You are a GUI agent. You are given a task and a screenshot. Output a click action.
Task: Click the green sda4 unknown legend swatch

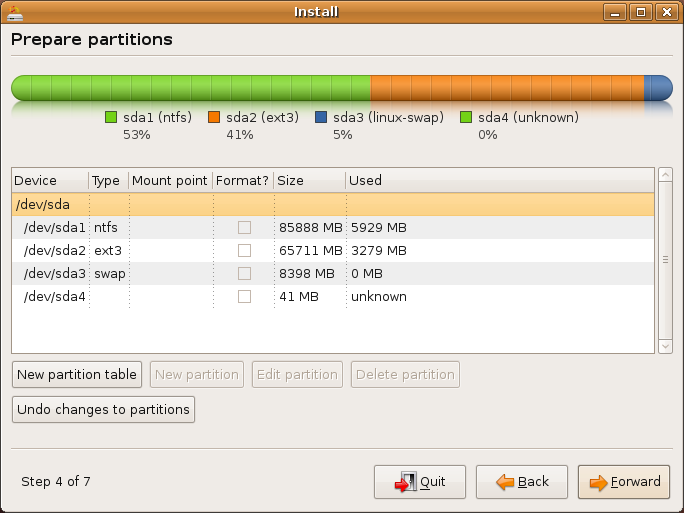click(466, 117)
